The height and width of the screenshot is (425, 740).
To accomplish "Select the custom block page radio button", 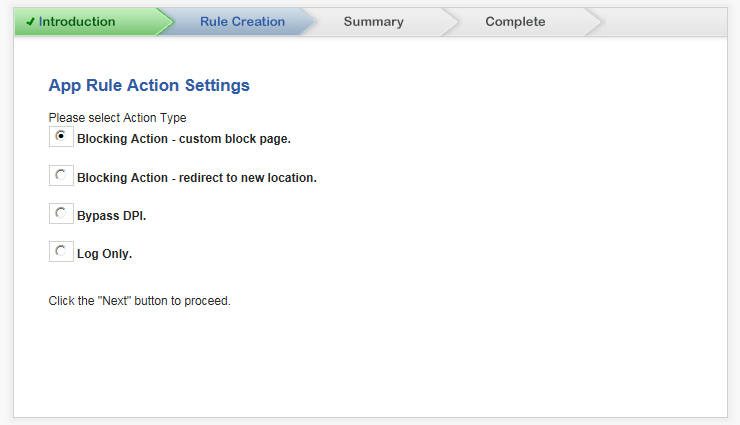I will pos(61,136).
